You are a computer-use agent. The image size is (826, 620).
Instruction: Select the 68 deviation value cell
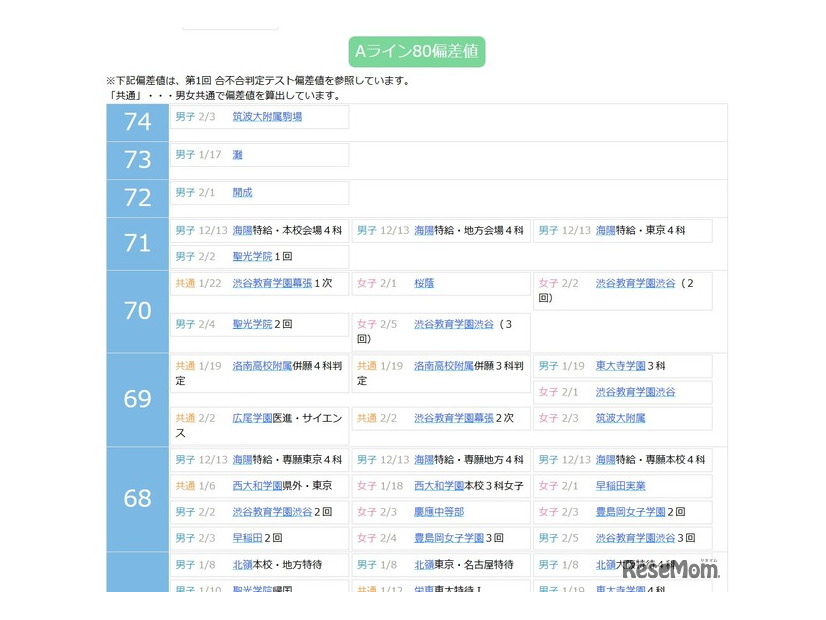click(137, 499)
